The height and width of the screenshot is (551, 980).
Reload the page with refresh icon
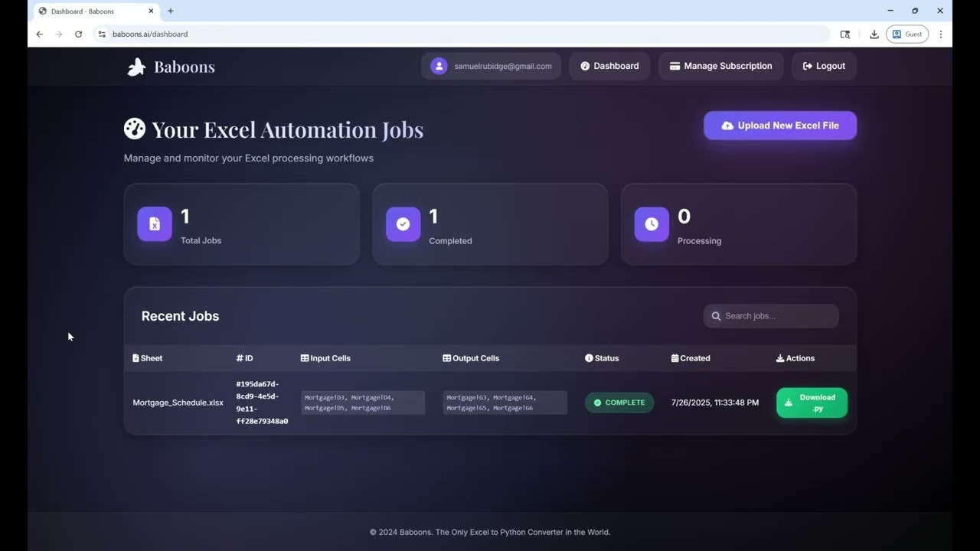tap(78, 34)
